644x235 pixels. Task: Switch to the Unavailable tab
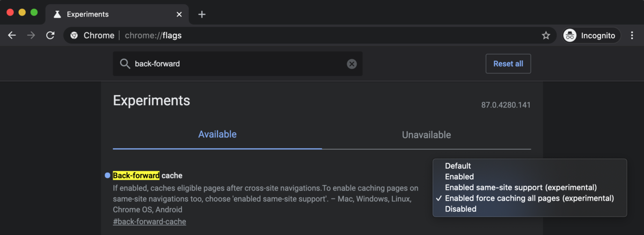tap(427, 135)
